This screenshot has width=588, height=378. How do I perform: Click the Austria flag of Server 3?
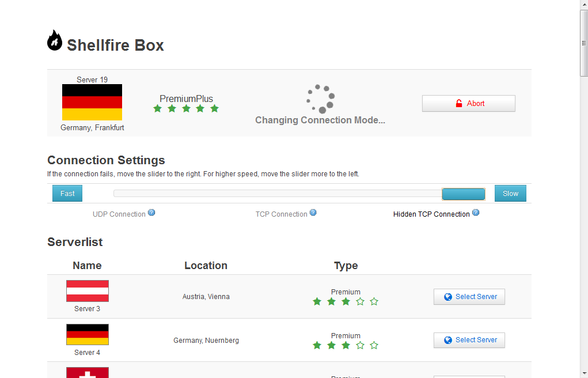pyautogui.click(x=88, y=291)
